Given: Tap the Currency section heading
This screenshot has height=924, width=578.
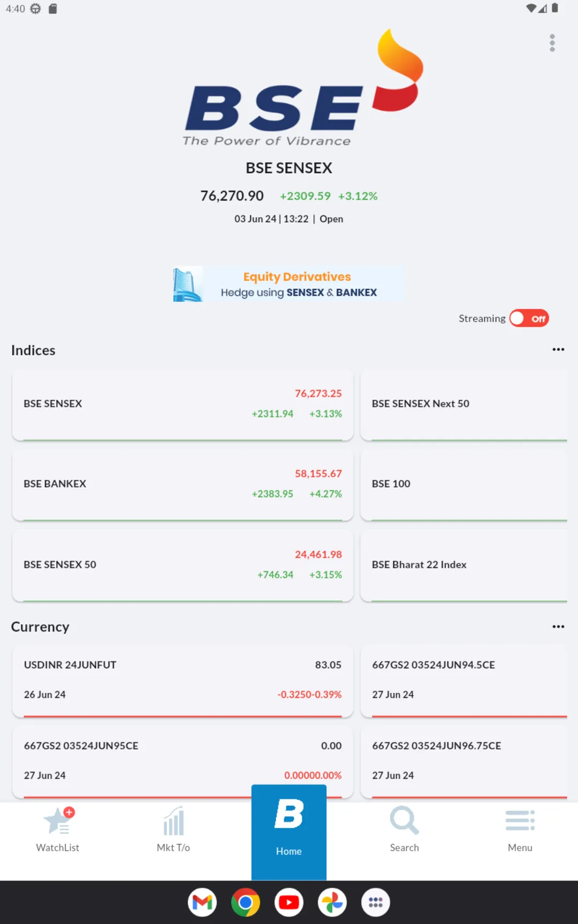Looking at the screenshot, I should 40,627.
